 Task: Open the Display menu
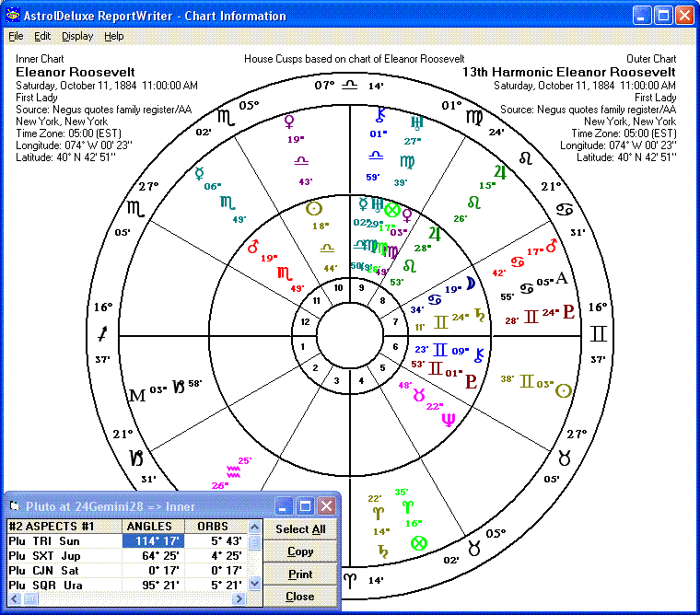[77, 37]
